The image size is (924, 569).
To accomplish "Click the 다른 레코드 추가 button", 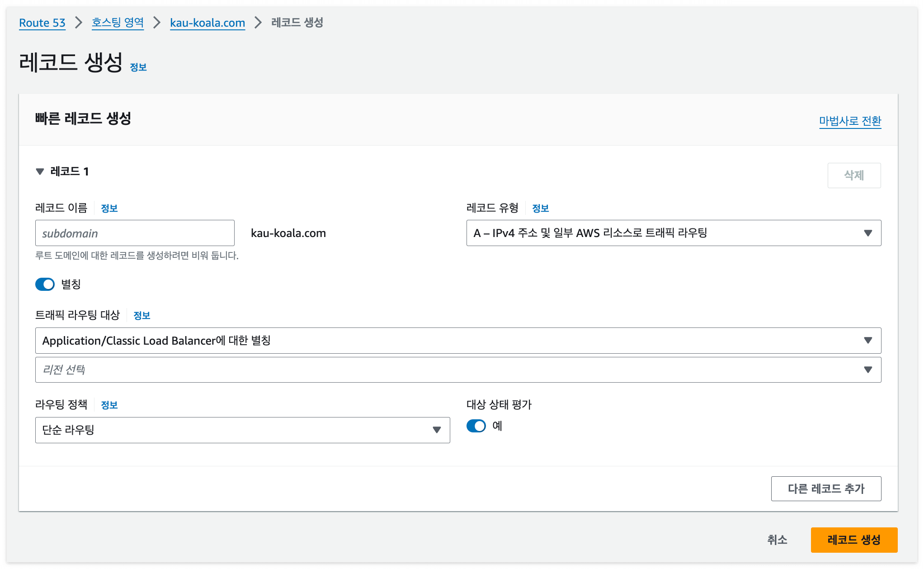I will click(825, 488).
